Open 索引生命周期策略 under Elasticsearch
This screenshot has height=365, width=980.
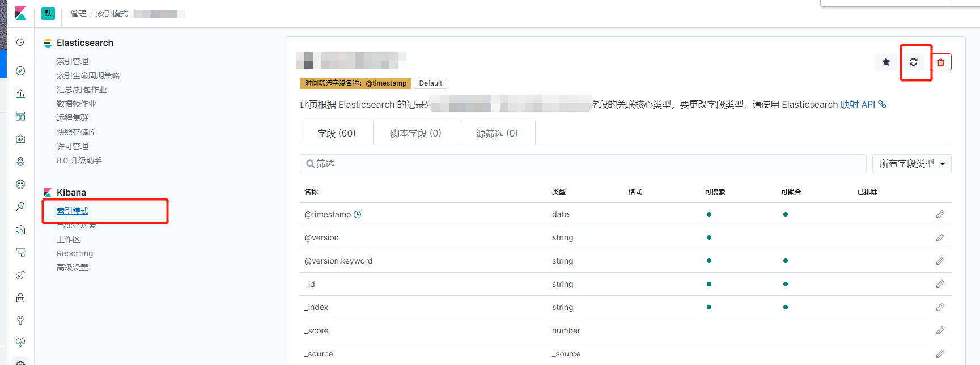click(88, 75)
